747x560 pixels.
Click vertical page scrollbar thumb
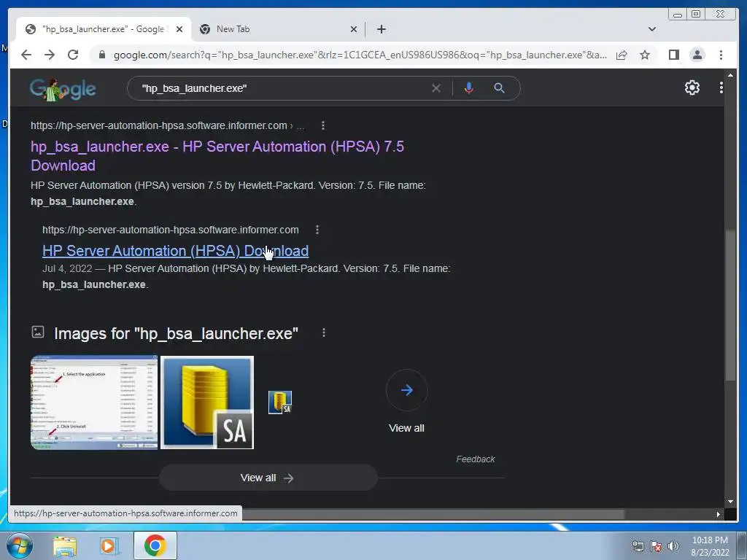point(730,305)
